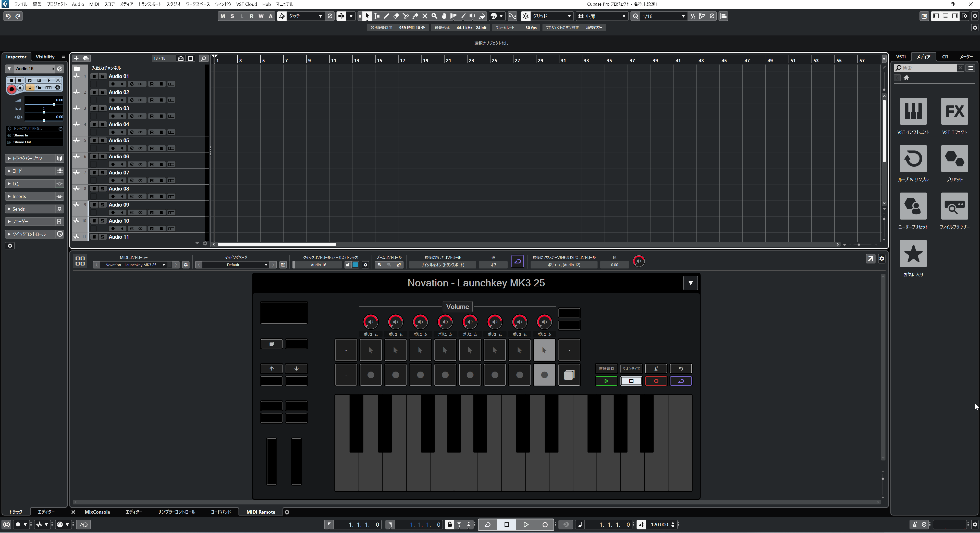The image size is (980, 533).
Task: Start playback in the transport bar
Action: coord(525,525)
